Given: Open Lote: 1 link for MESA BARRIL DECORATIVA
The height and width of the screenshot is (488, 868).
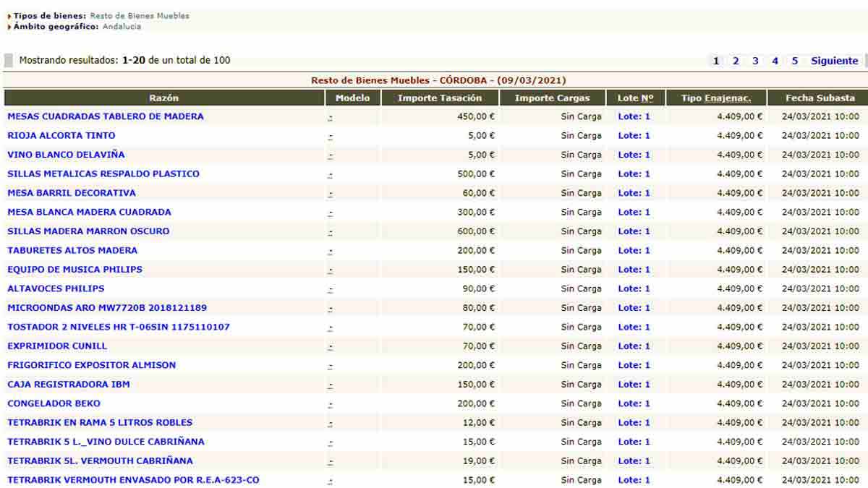Looking at the screenshot, I should point(634,193).
